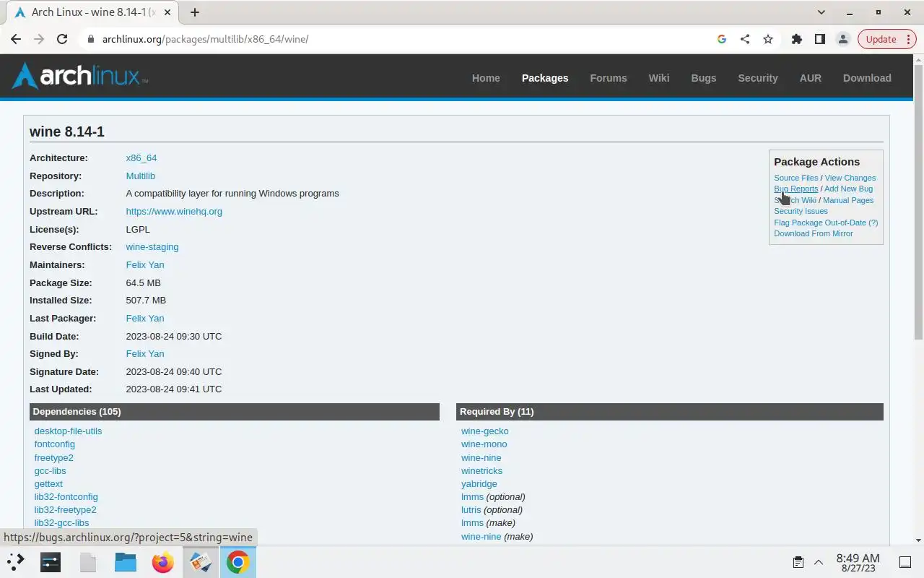This screenshot has width=924, height=578.
Task: Expand the system tray hidden icons arrow
Action: (x=819, y=562)
